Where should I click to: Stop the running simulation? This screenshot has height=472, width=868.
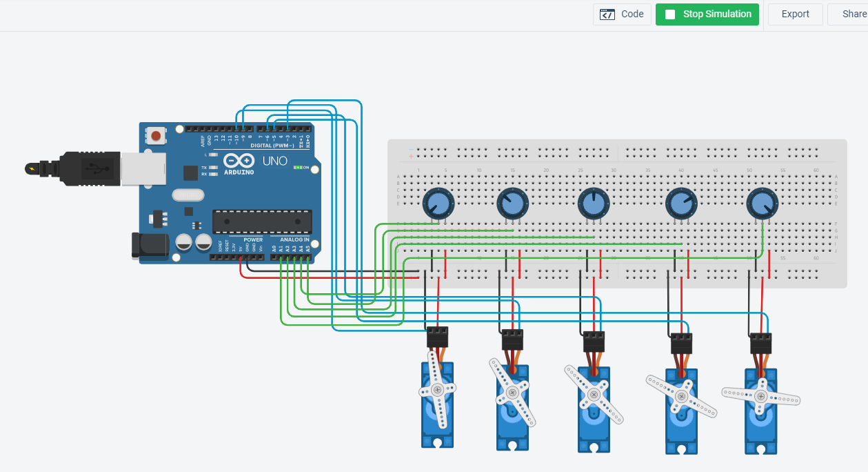(x=707, y=14)
